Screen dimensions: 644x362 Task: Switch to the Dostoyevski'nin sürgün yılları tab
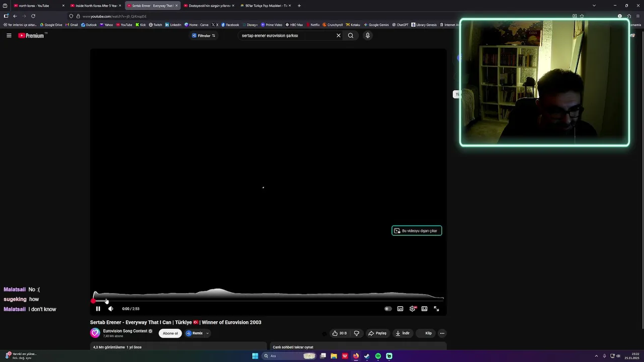click(209, 6)
